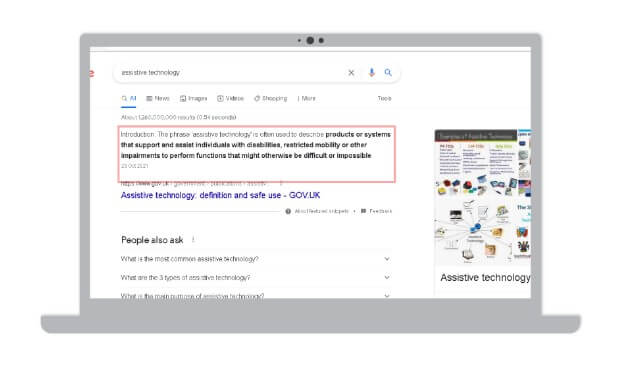This screenshot has height=388, width=625.
Task: Clear the search box with the X icon
Action: [351, 73]
